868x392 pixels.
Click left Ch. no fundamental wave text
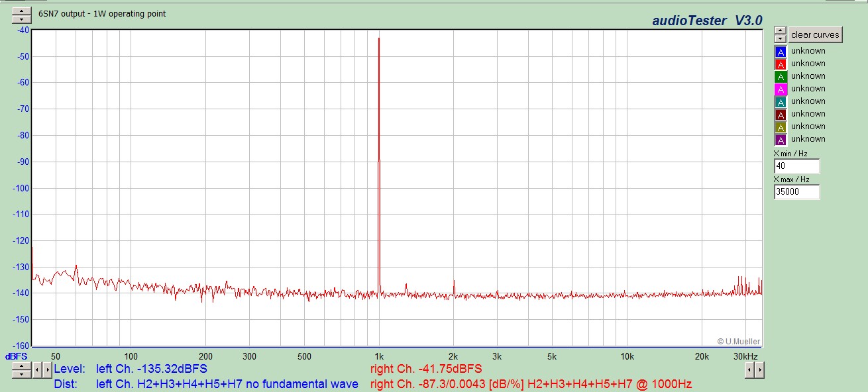227,384
